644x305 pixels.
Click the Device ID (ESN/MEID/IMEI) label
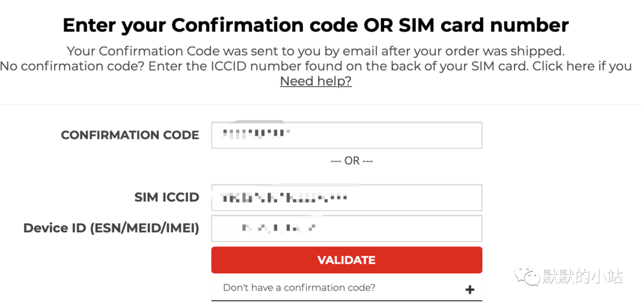(x=112, y=228)
